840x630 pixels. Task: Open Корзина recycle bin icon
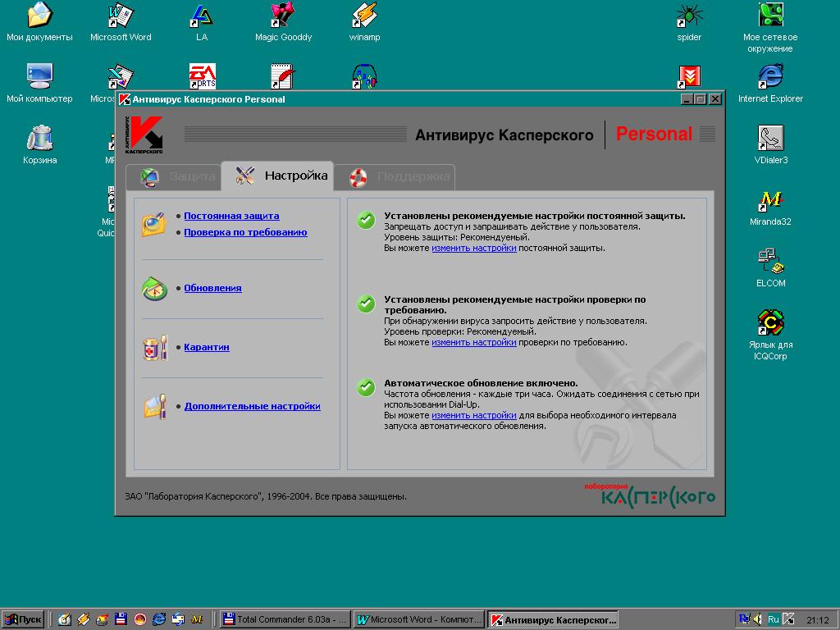coord(39,144)
